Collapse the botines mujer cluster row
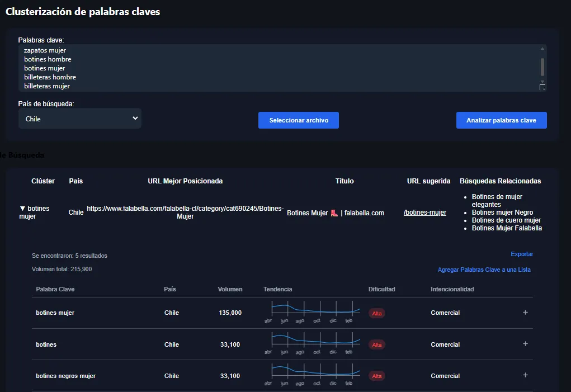 [x=23, y=209]
